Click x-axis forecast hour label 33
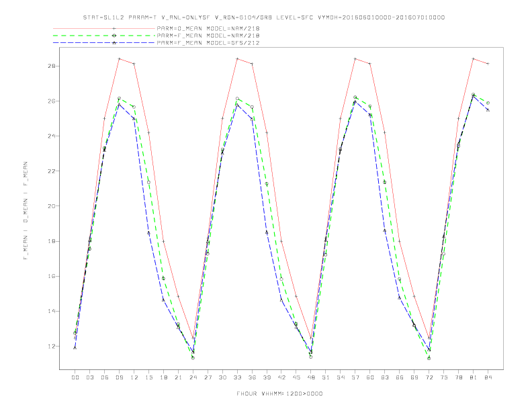 237,377
